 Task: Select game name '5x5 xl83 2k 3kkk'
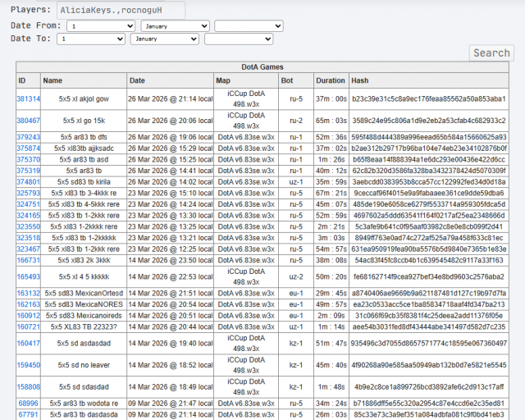tap(84, 260)
